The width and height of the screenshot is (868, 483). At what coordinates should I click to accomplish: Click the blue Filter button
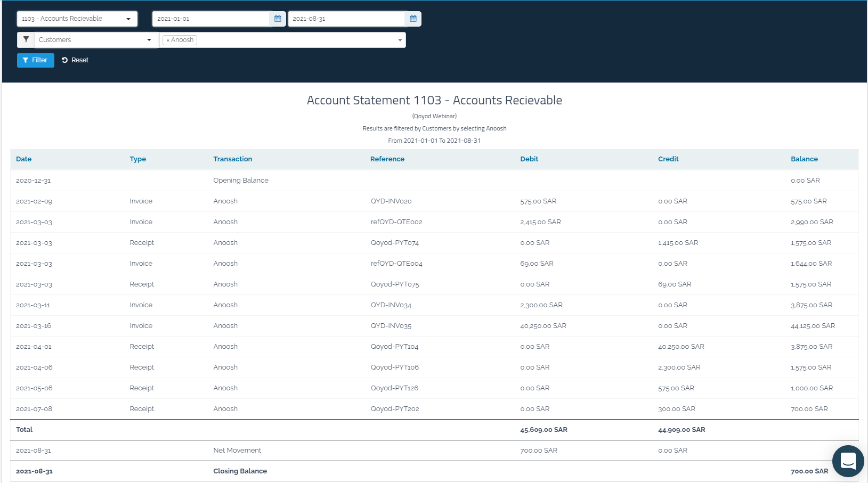(x=36, y=60)
